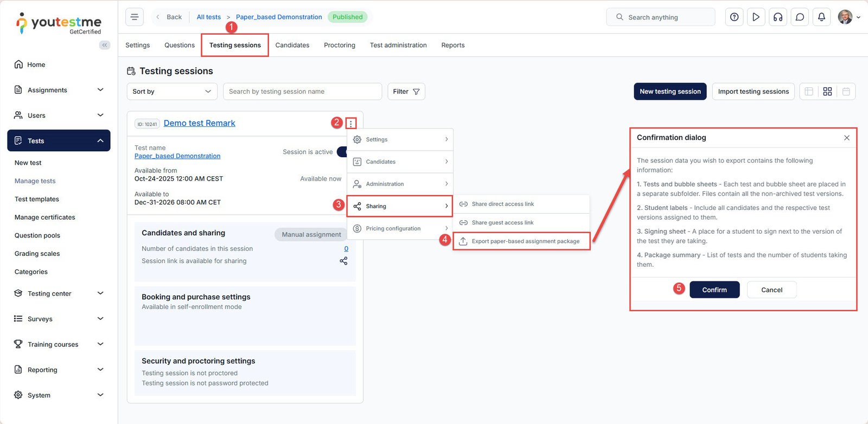Open the Demo test Remark link
This screenshot has height=424, width=868.
click(199, 123)
